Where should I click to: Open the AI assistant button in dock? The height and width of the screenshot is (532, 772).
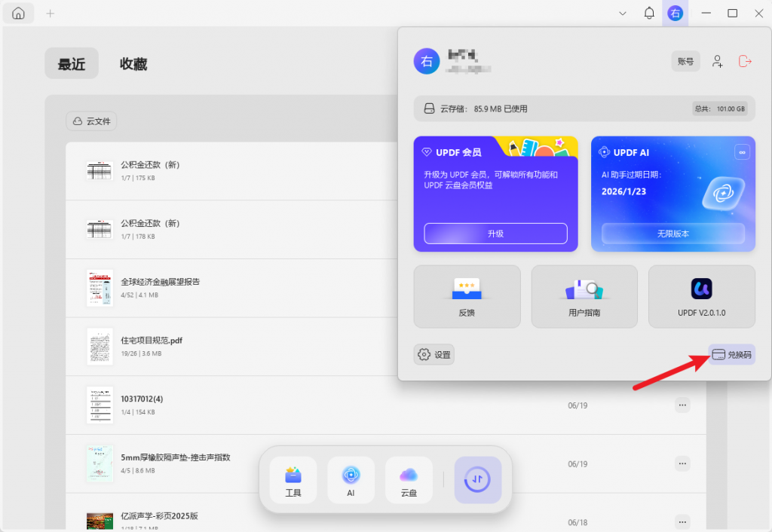(351, 480)
